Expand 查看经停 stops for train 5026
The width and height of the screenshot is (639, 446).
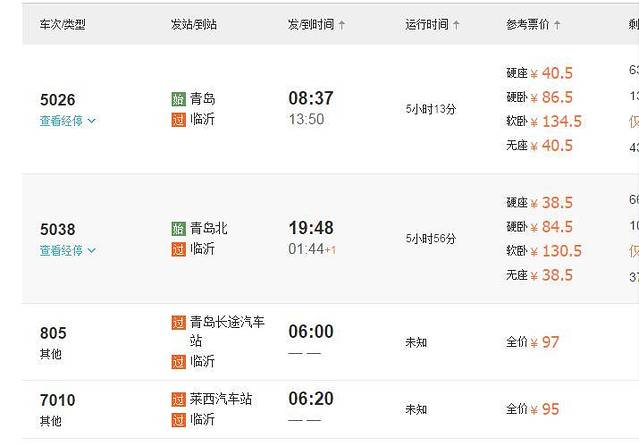click(68, 121)
